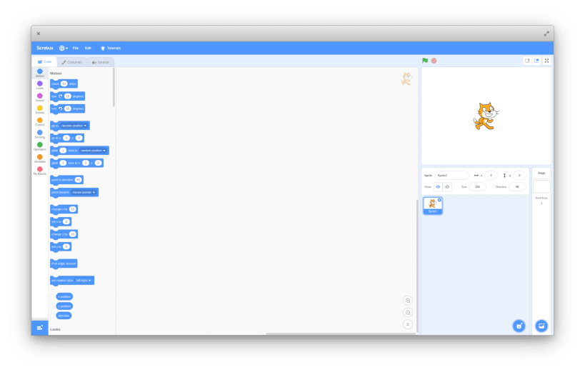Screen dimensions: 585x392
Task: Expand the 'go to random position' dropdown
Action: click(x=74, y=126)
